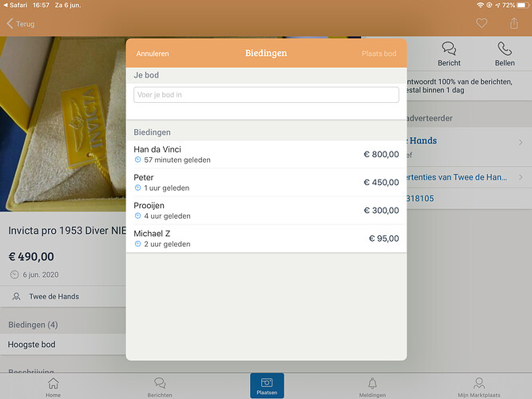Tap the battery indicator in status bar
The height and width of the screenshot is (399, 532).
[522, 5]
